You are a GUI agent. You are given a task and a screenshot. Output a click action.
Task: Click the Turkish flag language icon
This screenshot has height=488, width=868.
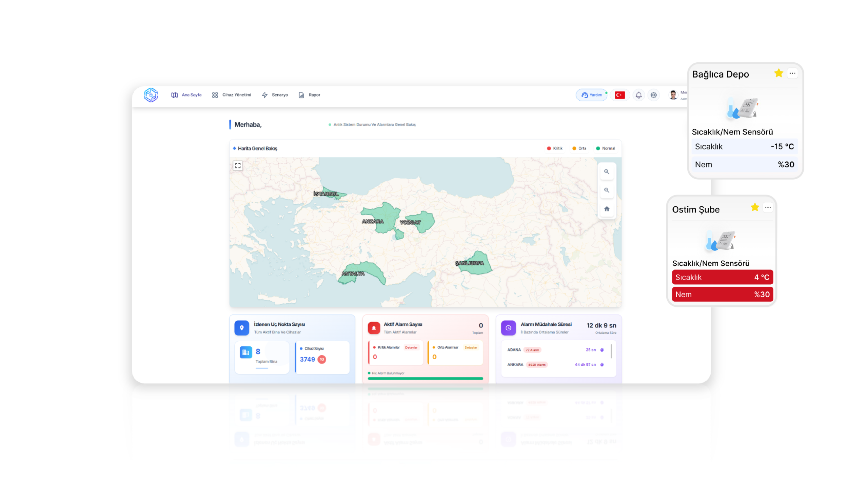(619, 95)
